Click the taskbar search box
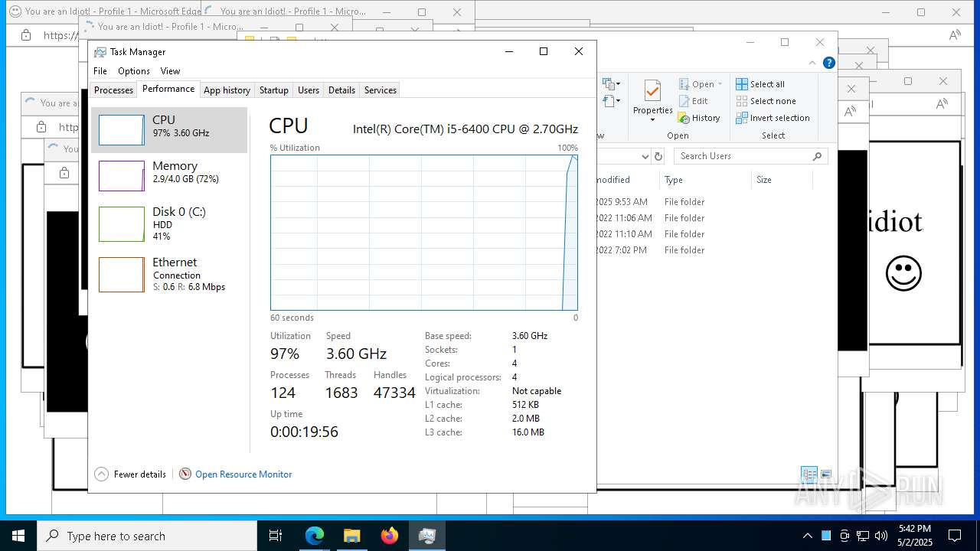 pyautogui.click(x=147, y=536)
